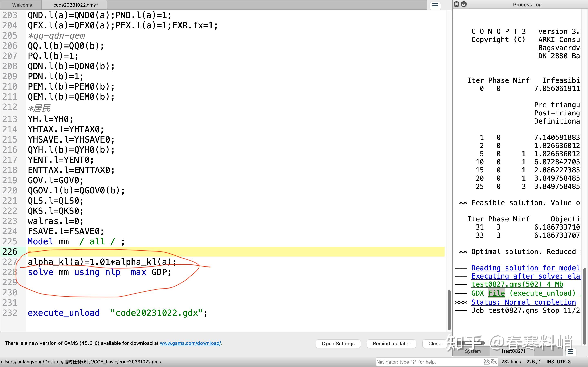Open the editor tabs hamburger menu
The image size is (588, 367).
coord(435,5)
